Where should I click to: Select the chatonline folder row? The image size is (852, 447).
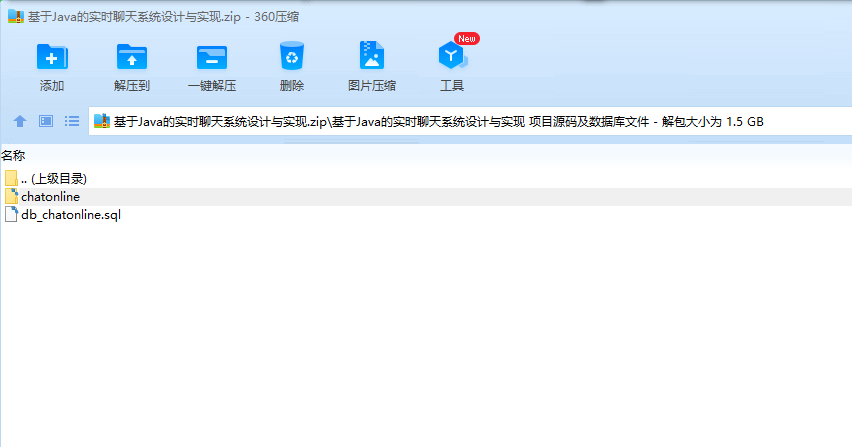[x=426, y=197]
